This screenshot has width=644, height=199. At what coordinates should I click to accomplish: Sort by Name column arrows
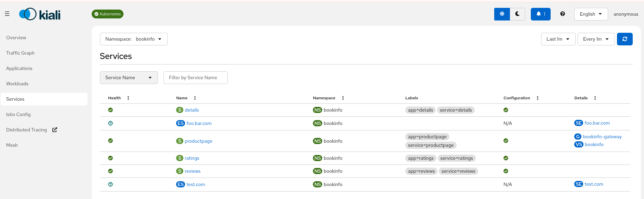pos(195,98)
